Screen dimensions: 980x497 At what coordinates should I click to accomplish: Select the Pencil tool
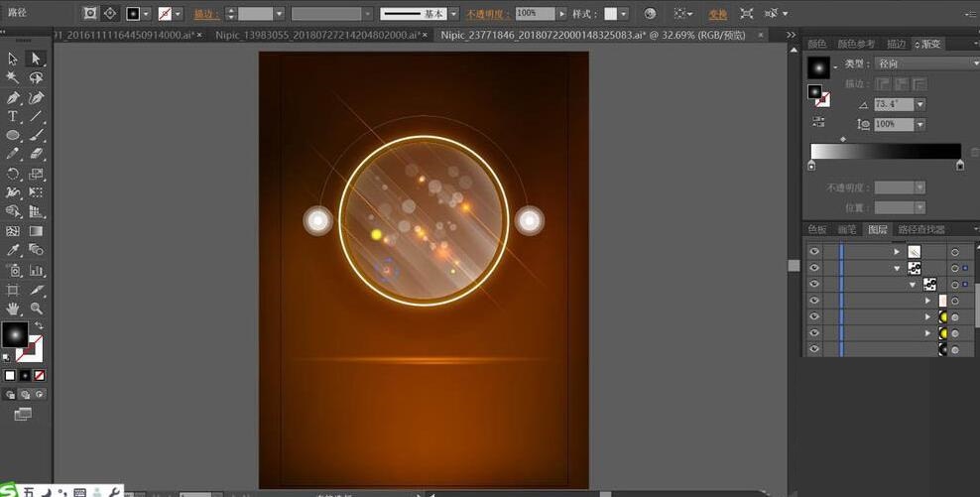click(13, 154)
